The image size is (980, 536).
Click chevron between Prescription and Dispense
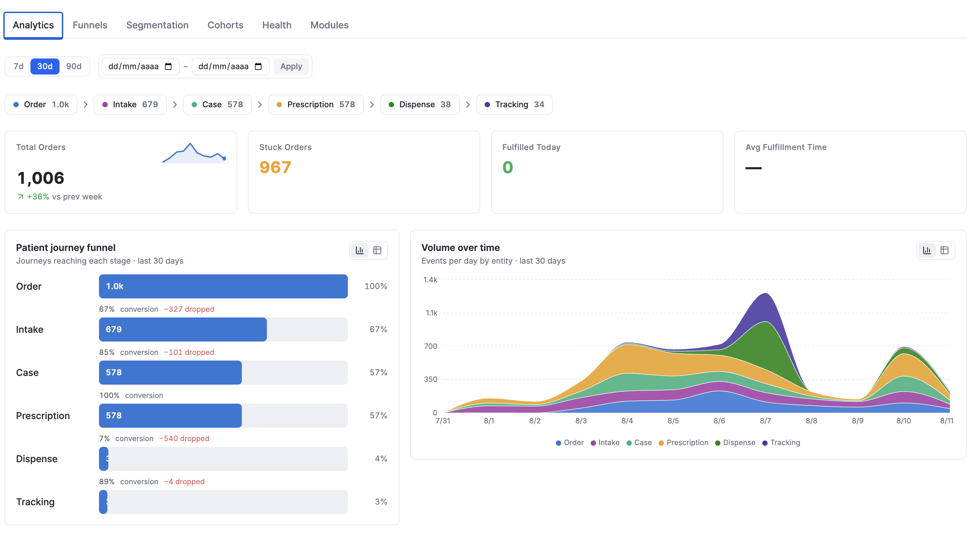click(x=372, y=105)
